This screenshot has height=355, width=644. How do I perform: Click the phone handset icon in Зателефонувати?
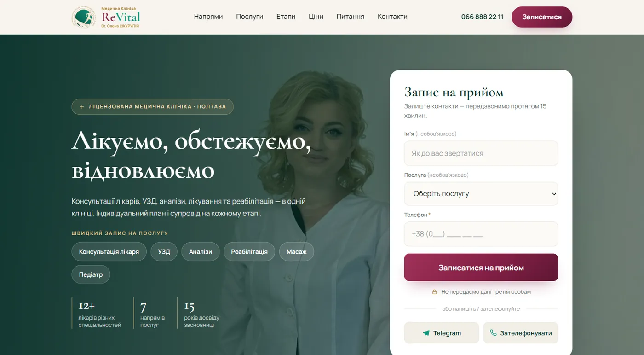493,333
